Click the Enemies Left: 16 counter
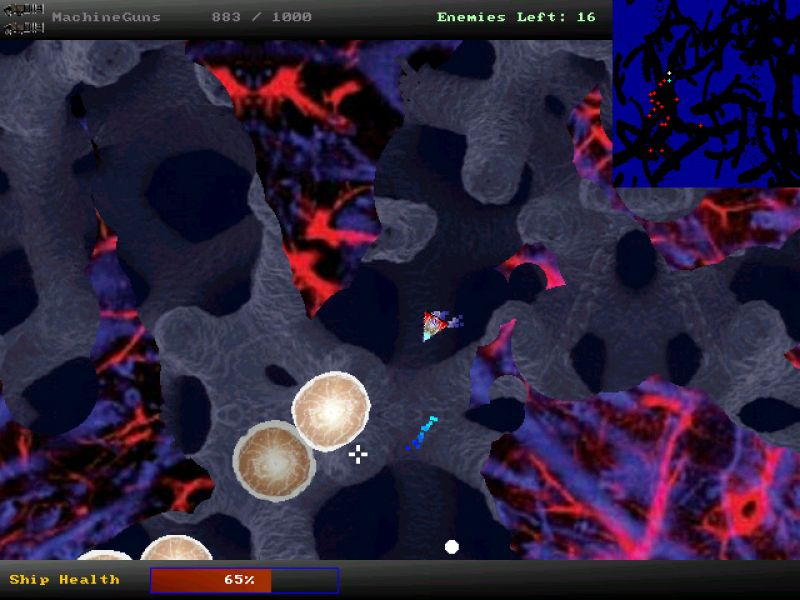800x600 pixels. pos(516,17)
